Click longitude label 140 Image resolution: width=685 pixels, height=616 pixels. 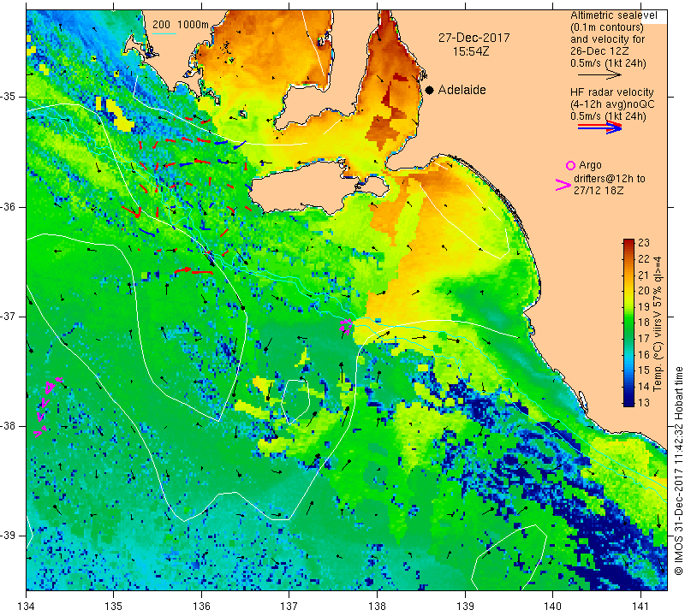coord(553,607)
